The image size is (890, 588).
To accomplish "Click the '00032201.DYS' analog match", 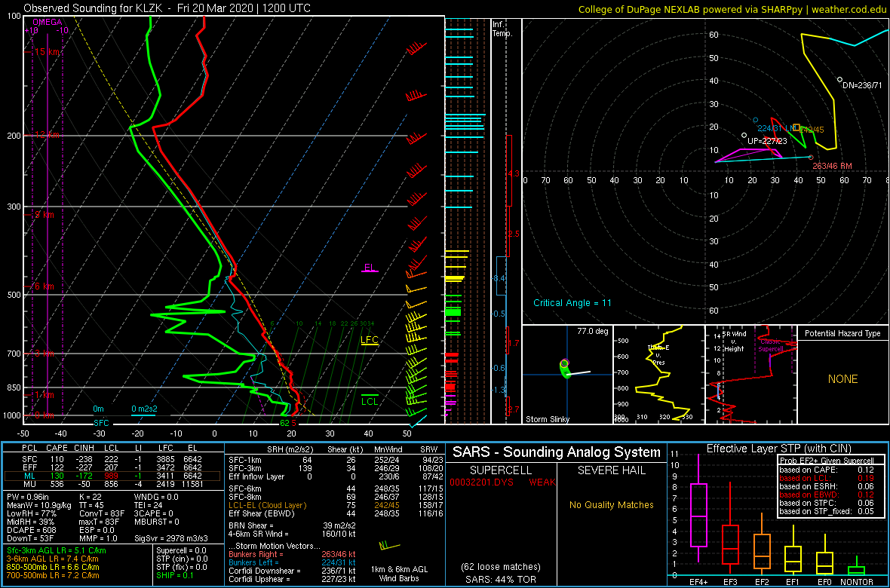I will [x=480, y=482].
